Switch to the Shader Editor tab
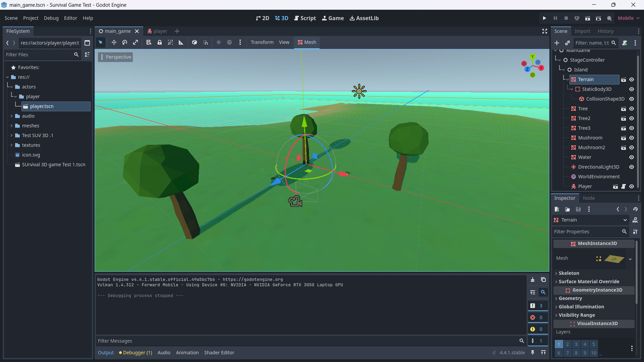Screen dimensions: 644x362 (219, 353)
